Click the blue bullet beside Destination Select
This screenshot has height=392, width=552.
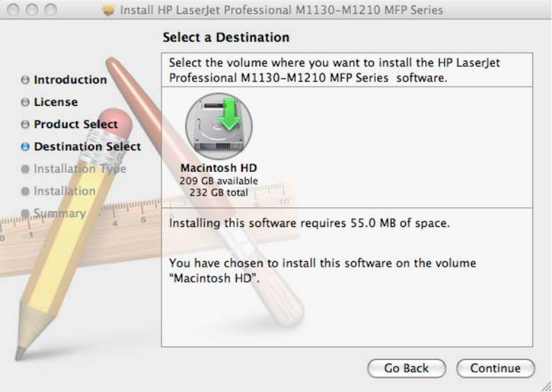[25, 146]
